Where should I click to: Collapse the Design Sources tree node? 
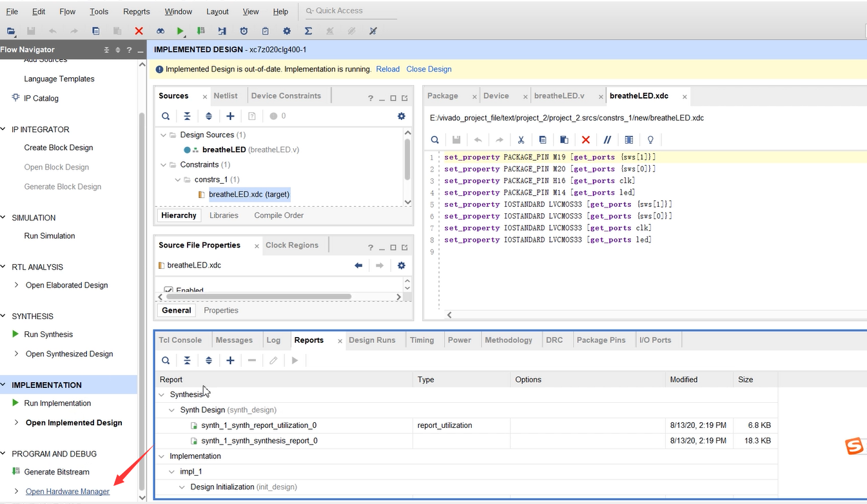pyautogui.click(x=163, y=135)
